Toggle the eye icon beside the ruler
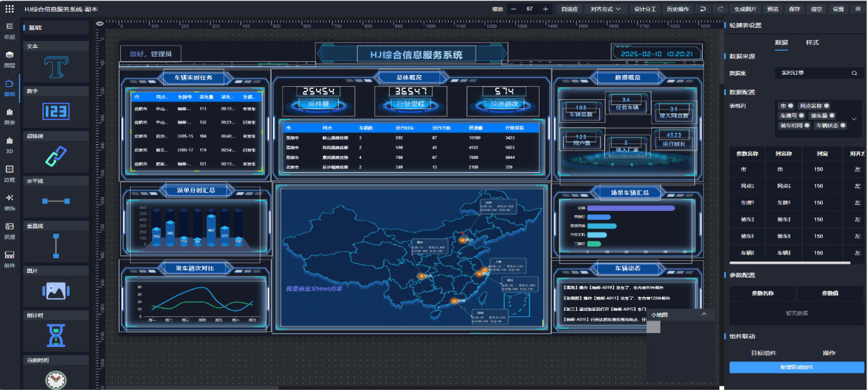 tap(99, 24)
